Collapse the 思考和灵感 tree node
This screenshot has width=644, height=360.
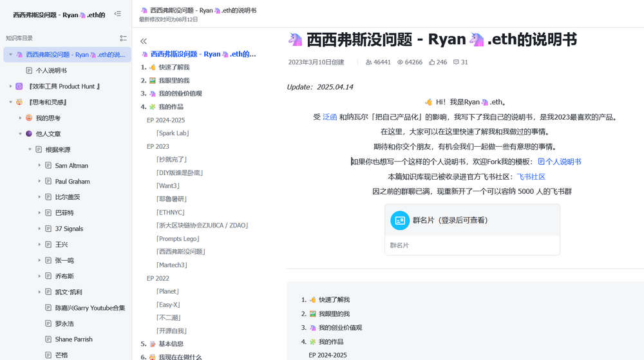[11, 102]
